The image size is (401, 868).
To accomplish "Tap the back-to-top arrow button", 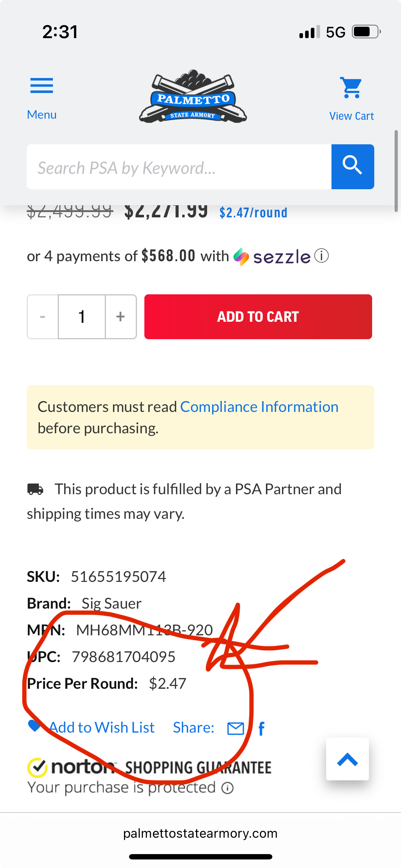I will point(348,759).
